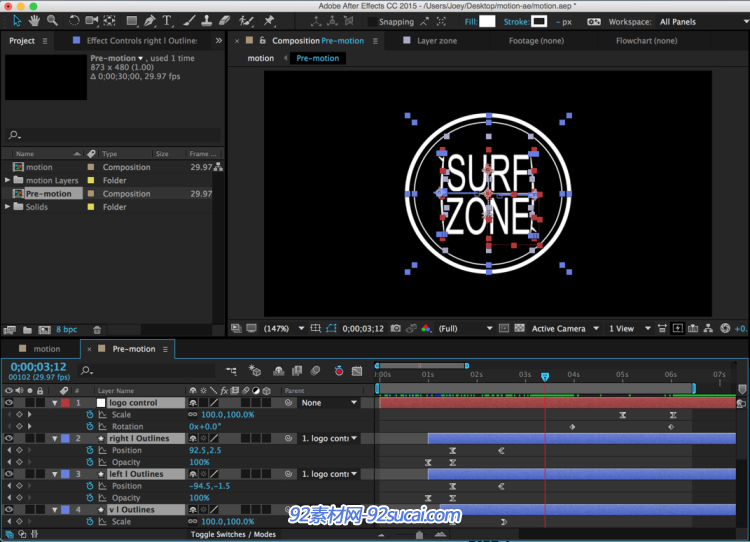This screenshot has width=750, height=542.
Task: Open the Fill color swatch
Action: pos(487,22)
